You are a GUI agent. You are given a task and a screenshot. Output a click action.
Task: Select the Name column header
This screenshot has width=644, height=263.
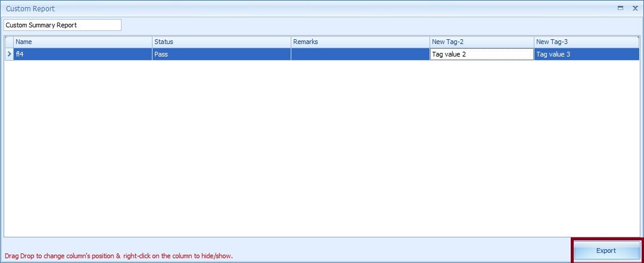[83, 42]
